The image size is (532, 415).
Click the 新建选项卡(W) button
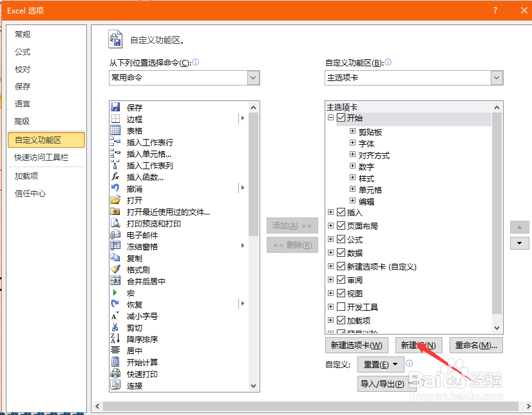click(x=356, y=345)
